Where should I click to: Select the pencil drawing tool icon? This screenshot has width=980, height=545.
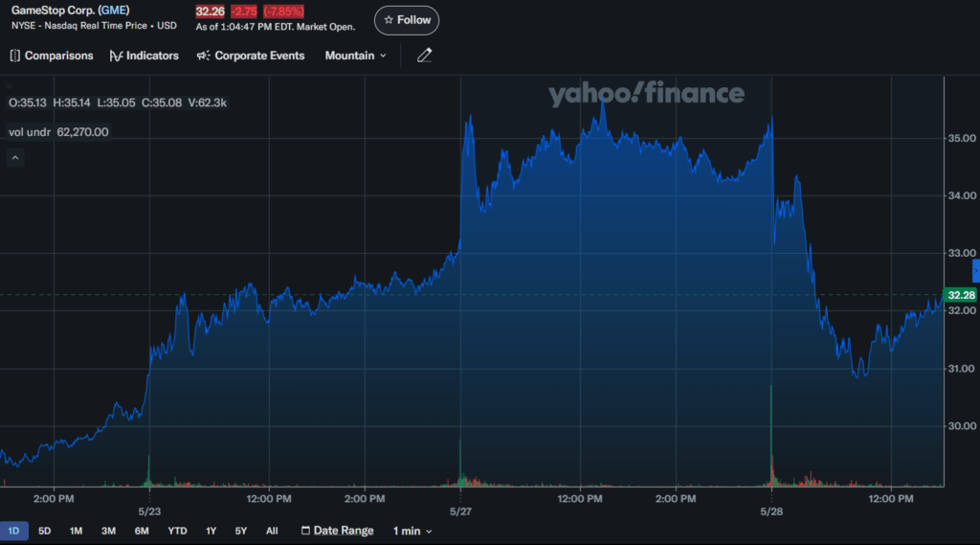point(424,55)
